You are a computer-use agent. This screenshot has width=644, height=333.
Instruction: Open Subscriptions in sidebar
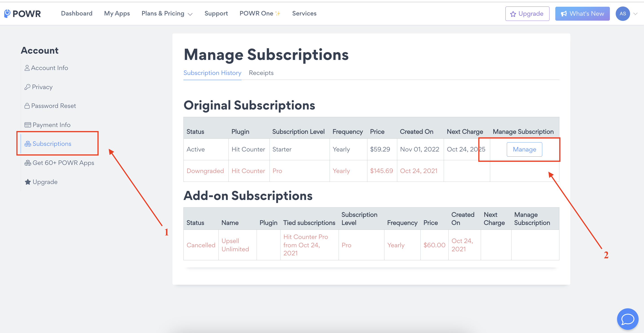(x=48, y=144)
